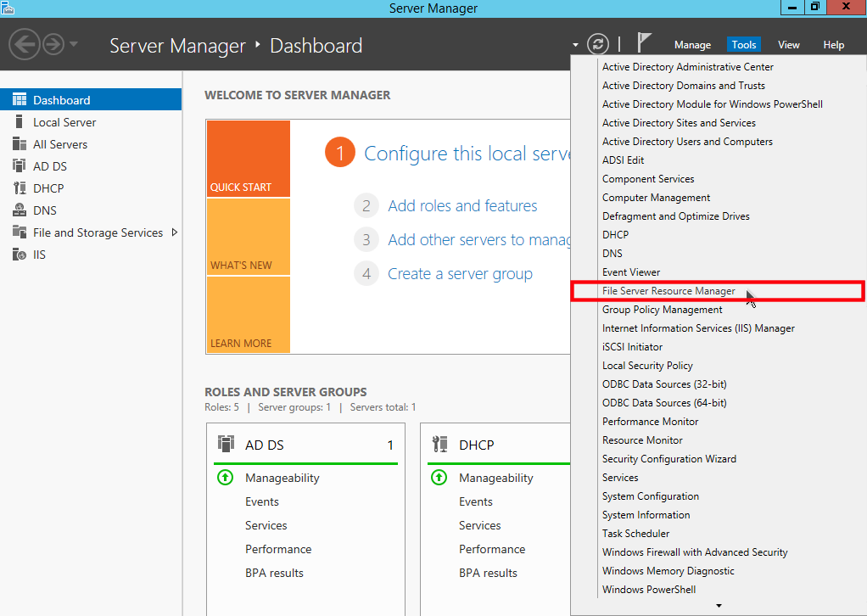Image resolution: width=867 pixels, height=616 pixels.
Task: Open the Manage menu
Action: (x=692, y=44)
